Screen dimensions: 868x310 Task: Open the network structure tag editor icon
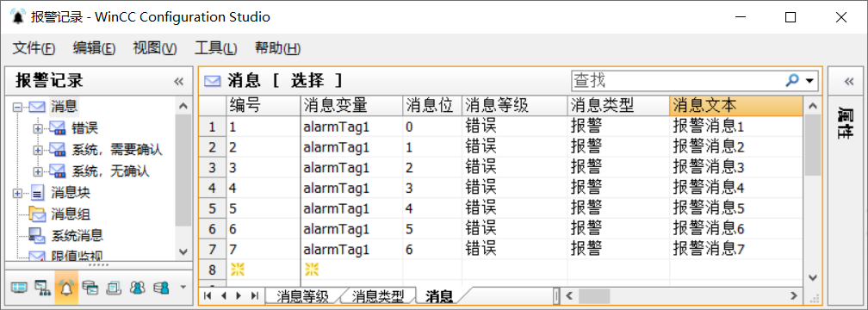[x=43, y=288]
